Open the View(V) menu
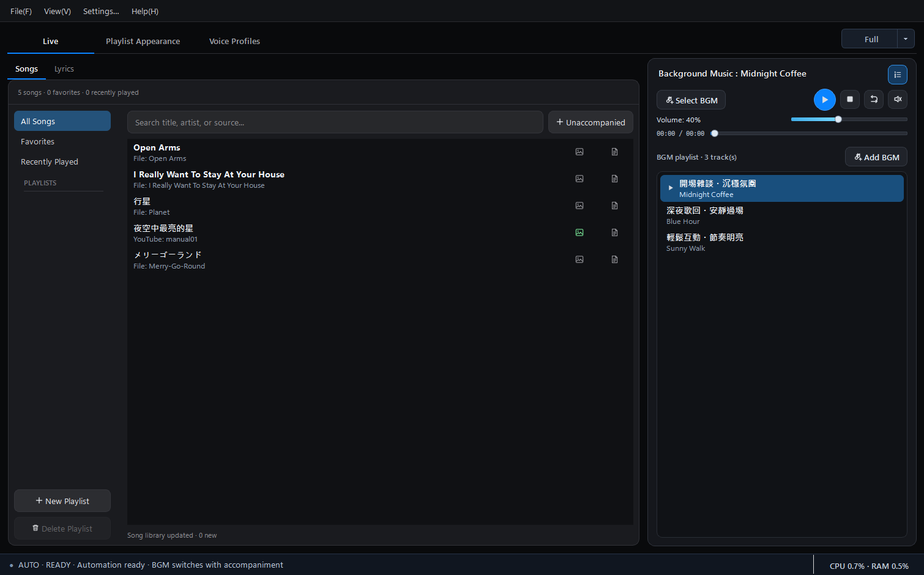924x575 pixels. (58, 11)
